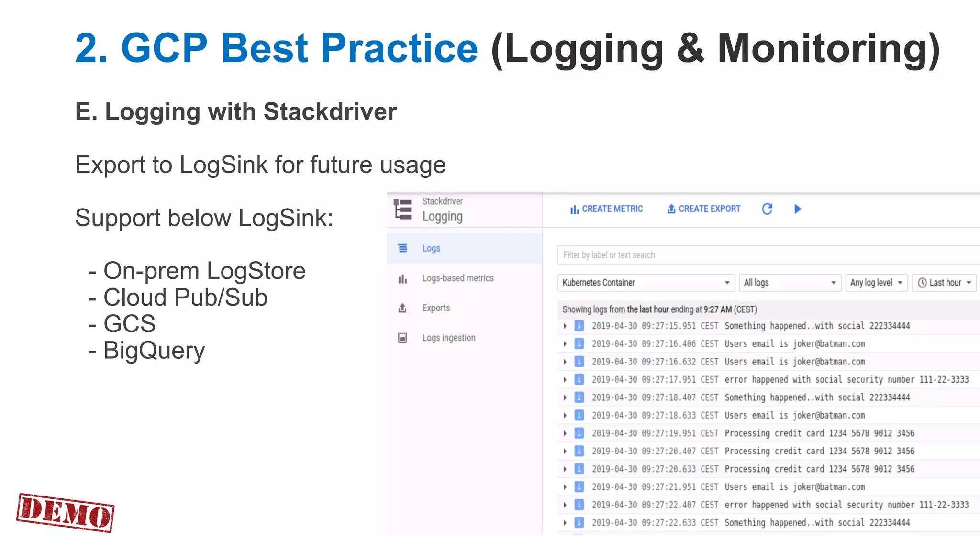The width and height of the screenshot is (980, 551).
Task: Expand the 09:27:17.951 social security error entry
Action: pos(565,380)
